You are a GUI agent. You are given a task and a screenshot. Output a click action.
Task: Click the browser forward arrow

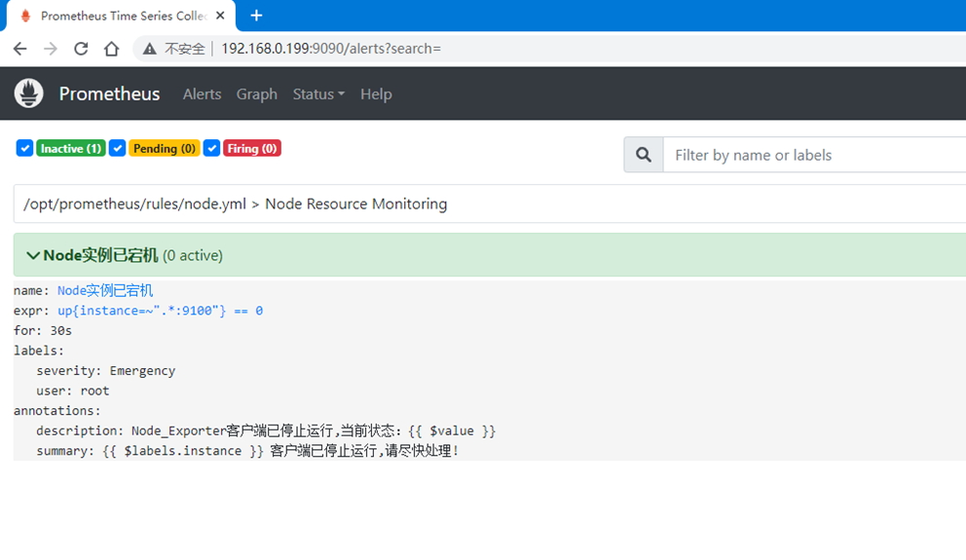51,49
